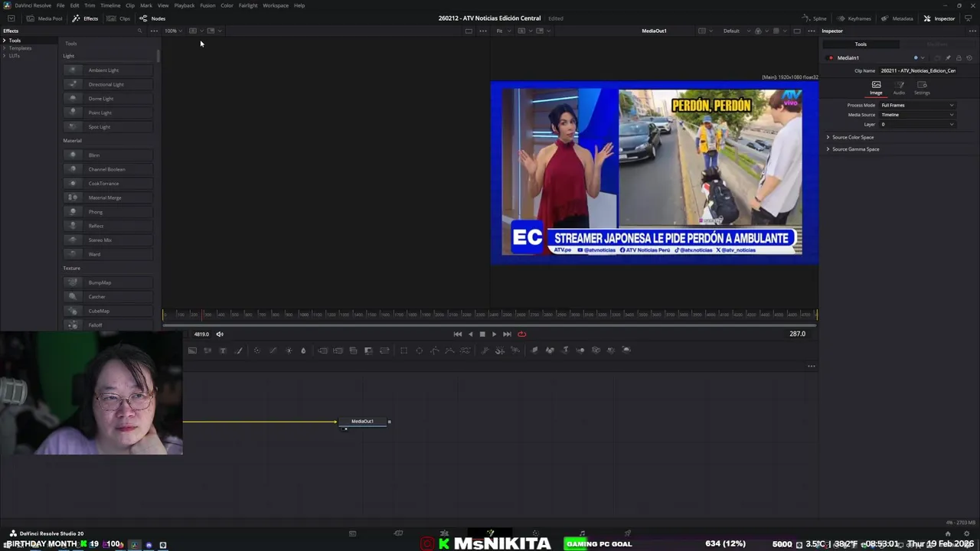The width and height of the screenshot is (980, 551).
Task: Select the Text+ tool icon in toolbar
Action: (223, 350)
